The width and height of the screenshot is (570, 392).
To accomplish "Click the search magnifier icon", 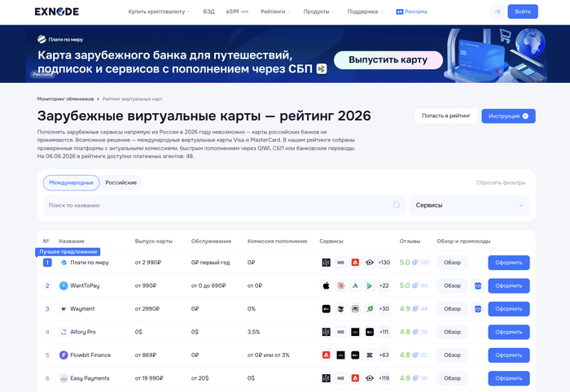I will point(397,205).
